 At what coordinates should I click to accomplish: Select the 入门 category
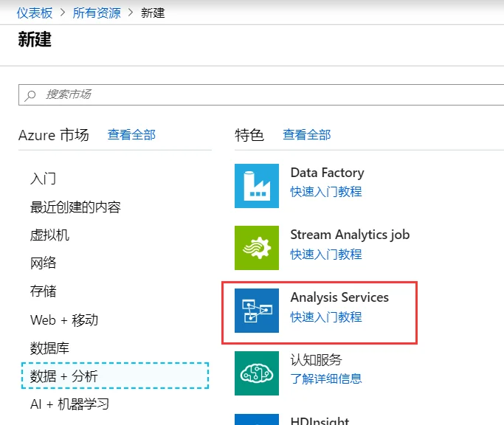[43, 179]
